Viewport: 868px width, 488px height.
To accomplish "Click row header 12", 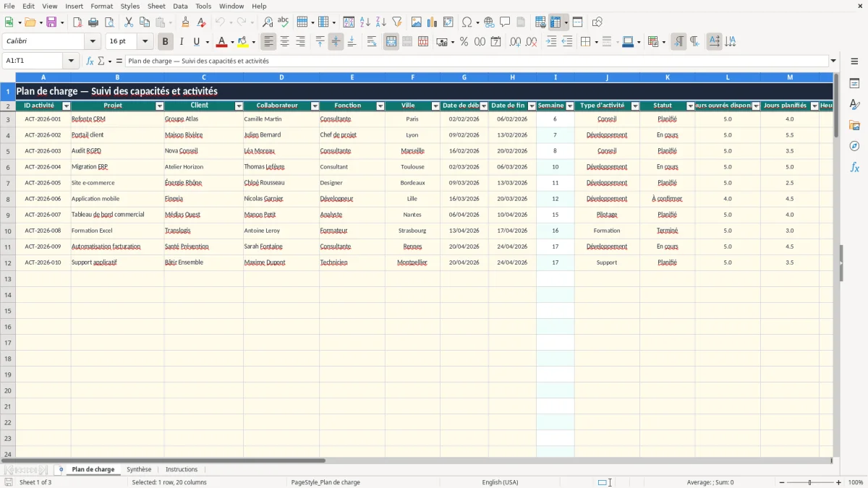I will 7,263.
